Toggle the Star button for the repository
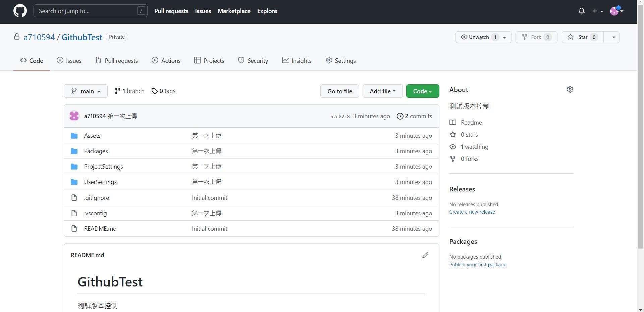644x312 pixels. pos(583,37)
